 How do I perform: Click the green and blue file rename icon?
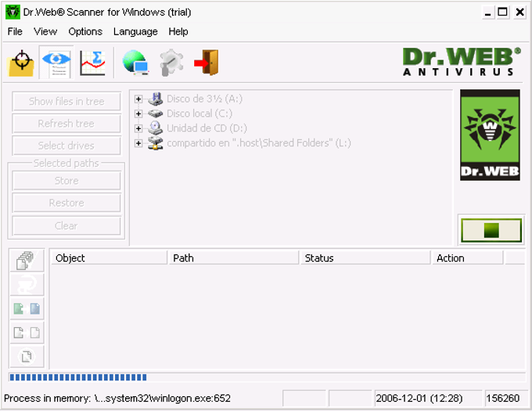tap(27, 308)
